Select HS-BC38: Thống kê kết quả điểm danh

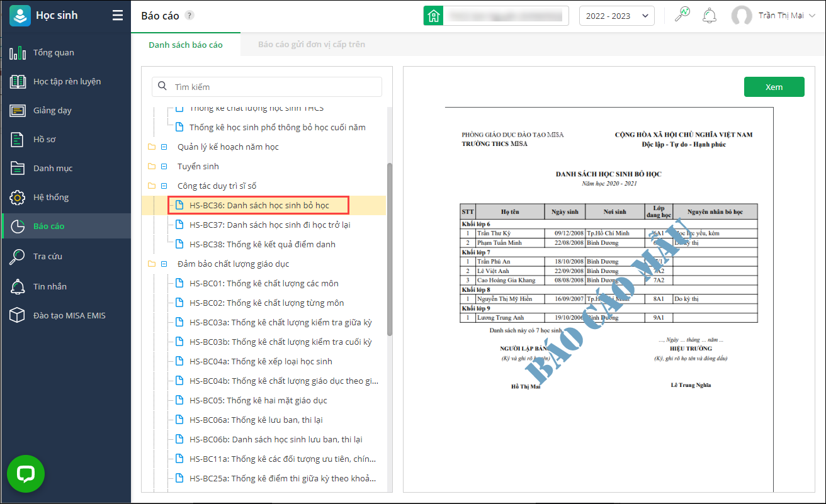click(264, 244)
